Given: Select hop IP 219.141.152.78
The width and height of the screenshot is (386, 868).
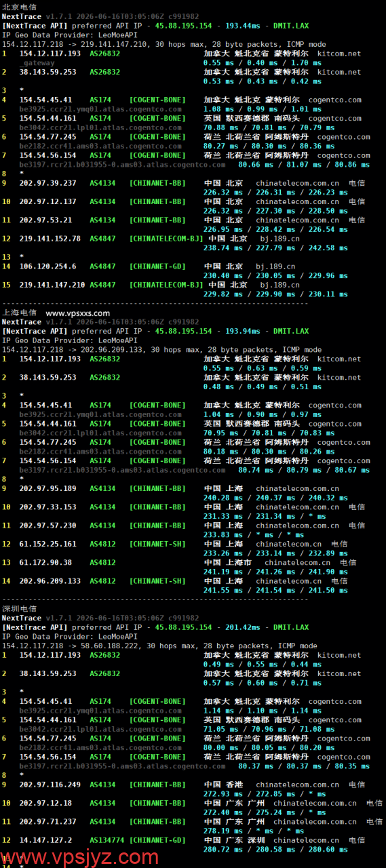Looking at the screenshot, I should click(50, 239).
